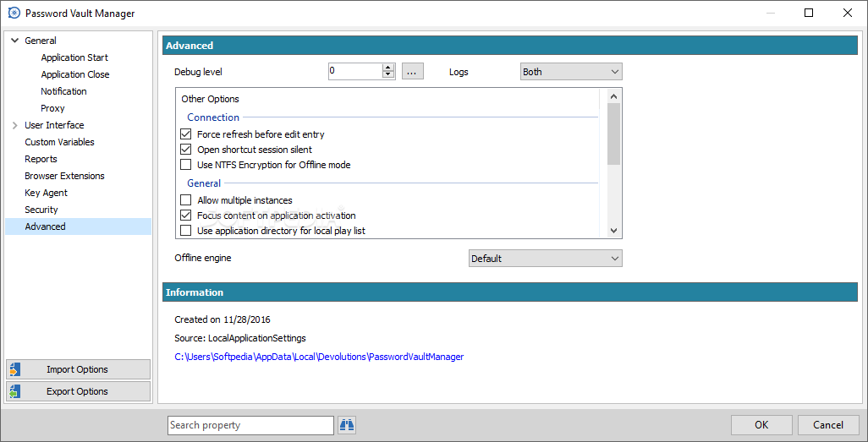Click the OK button

pyautogui.click(x=761, y=425)
